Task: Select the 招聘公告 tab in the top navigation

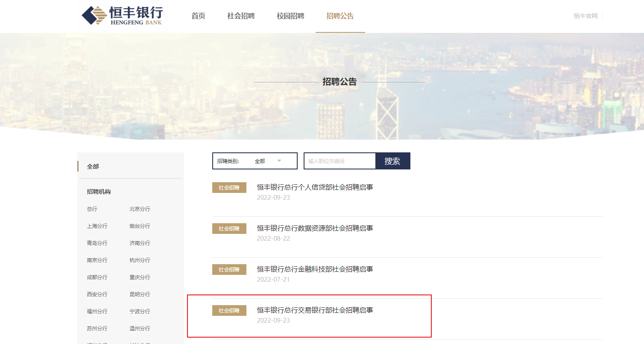Action: tap(340, 16)
